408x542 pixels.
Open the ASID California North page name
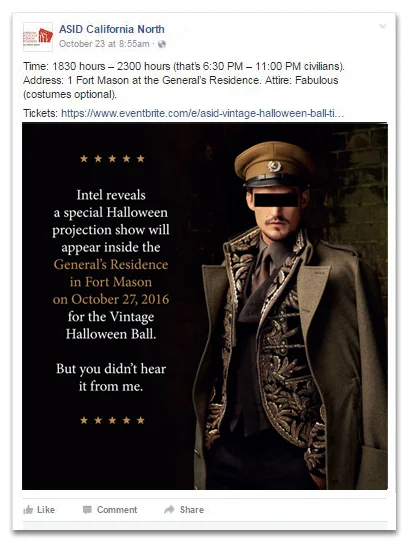pyautogui.click(x=112, y=29)
